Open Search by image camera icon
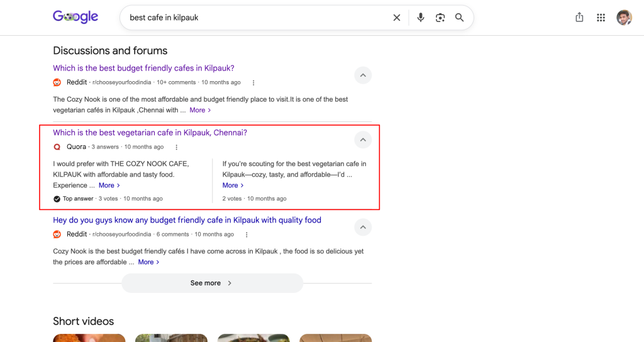 [x=440, y=18]
